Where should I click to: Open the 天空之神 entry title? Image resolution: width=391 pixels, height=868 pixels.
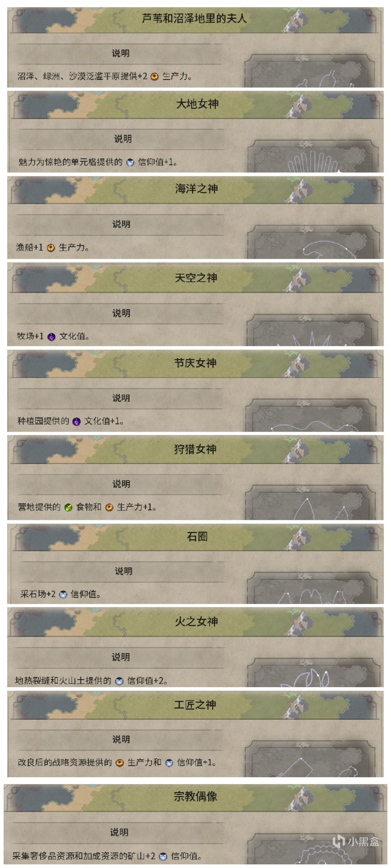coord(196,278)
